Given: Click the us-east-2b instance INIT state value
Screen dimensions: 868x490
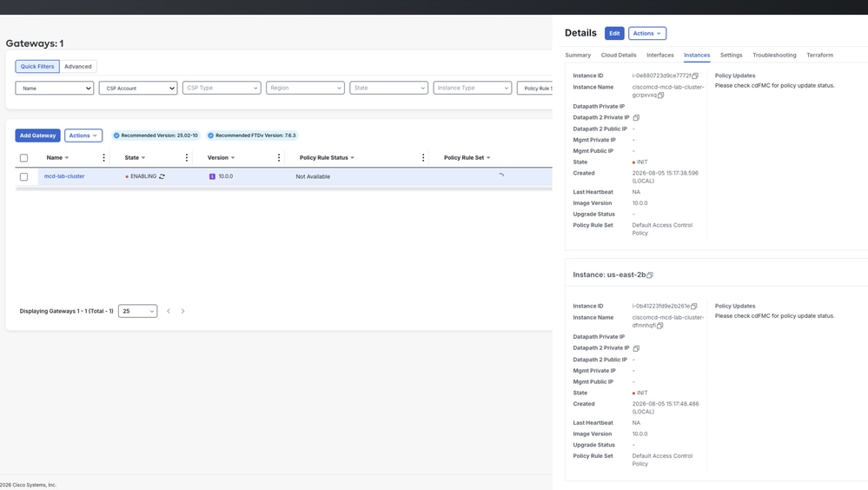Looking at the screenshot, I should pos(641,393).
